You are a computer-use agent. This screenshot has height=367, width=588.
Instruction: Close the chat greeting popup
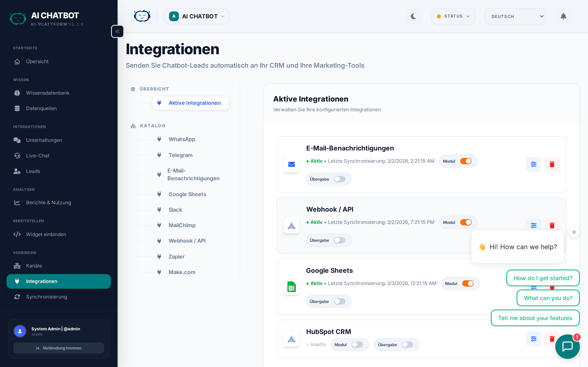(574, 232)
